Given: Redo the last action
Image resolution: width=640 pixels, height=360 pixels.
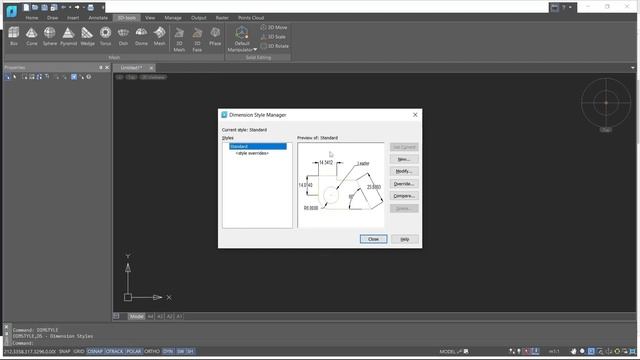Looking at the screenshot, I should 77,7.
